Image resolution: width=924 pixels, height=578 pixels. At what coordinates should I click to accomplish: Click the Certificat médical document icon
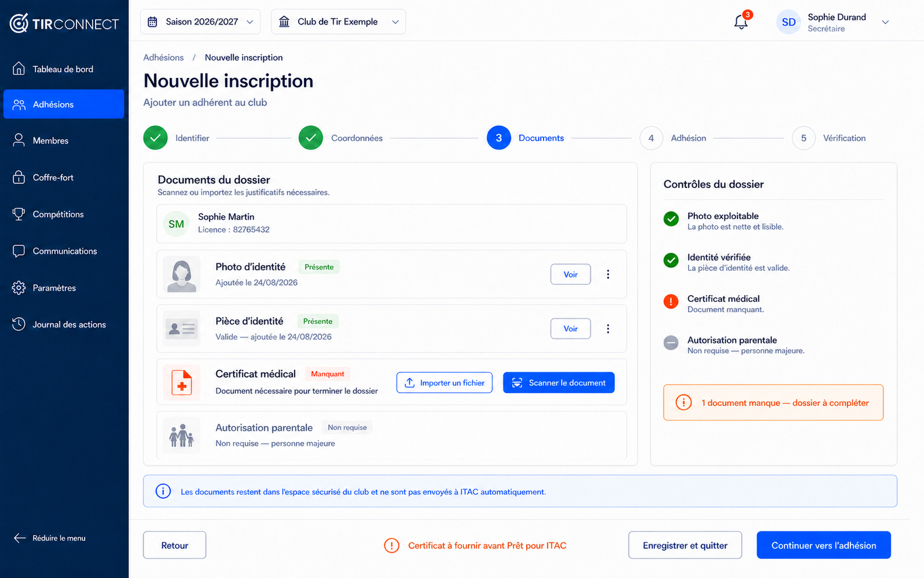click(182, 383)
